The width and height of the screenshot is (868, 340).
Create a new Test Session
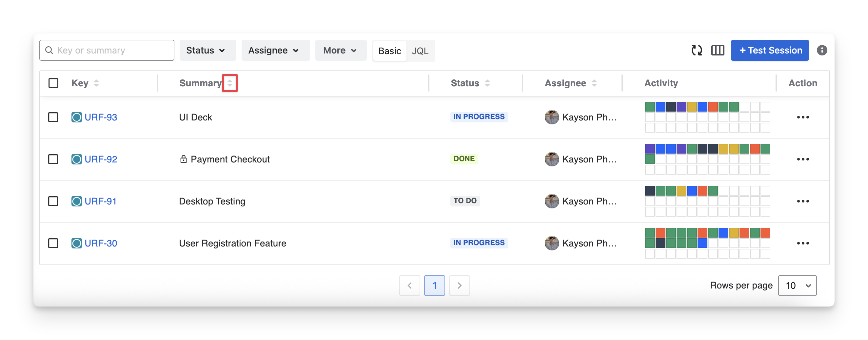[x=770, y=50]
